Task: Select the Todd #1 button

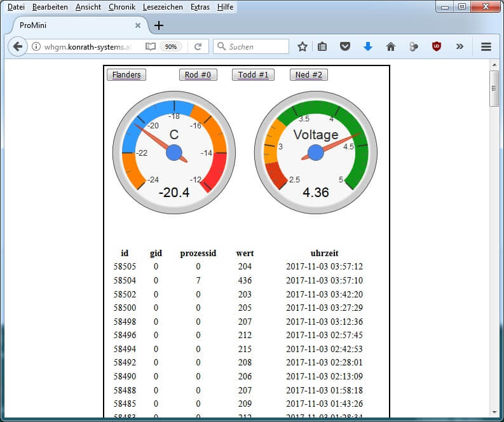Action: click(252, 75)
